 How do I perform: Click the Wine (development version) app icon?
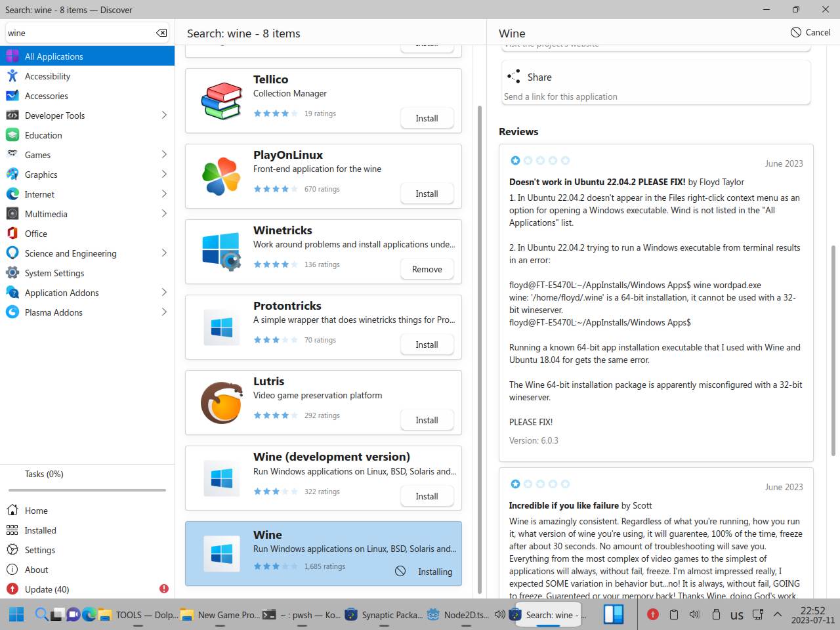coord(222,478)
